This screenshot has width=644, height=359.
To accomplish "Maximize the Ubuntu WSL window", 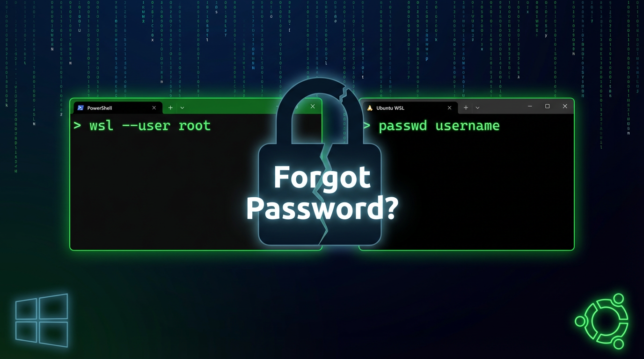I will pyautogui.click(x=547, y=107).
